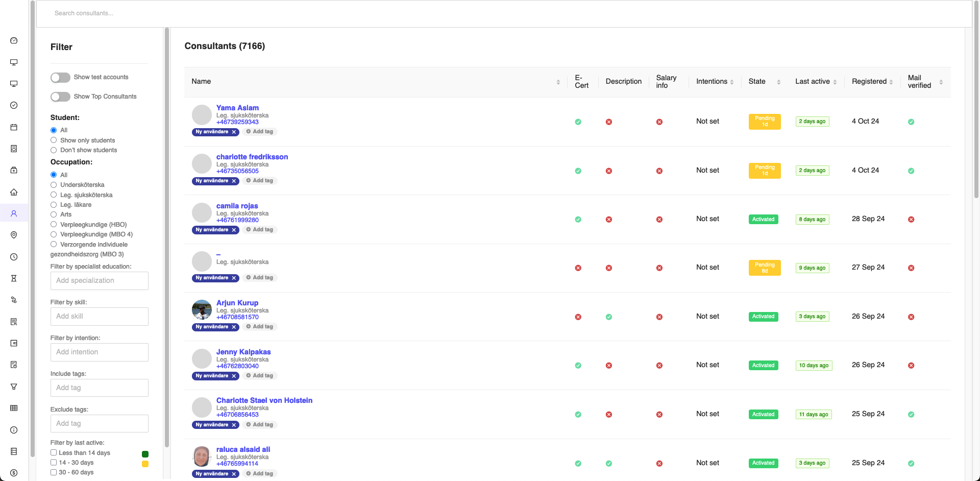This screenshot has height=481, width=980.
Task: Open the calendar icon in the sidebar
Action: coord(14,127)
